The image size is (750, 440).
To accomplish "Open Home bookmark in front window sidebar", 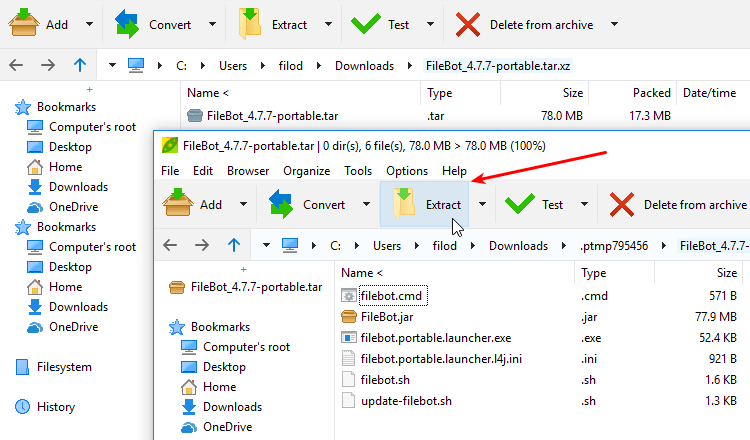I will click(220, 386).
